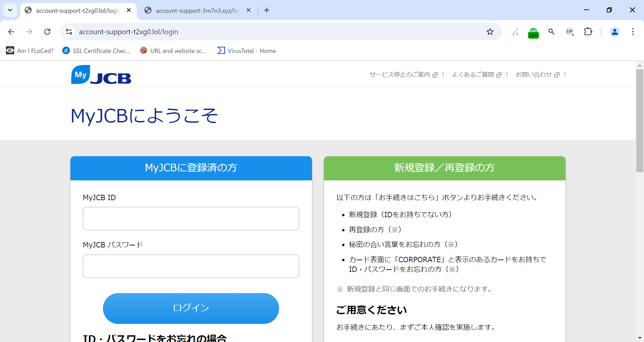Screen dimensions: 644x342
Task: Click the greyed-out extension icon beside the star
Action: click(x=515, y=32)
